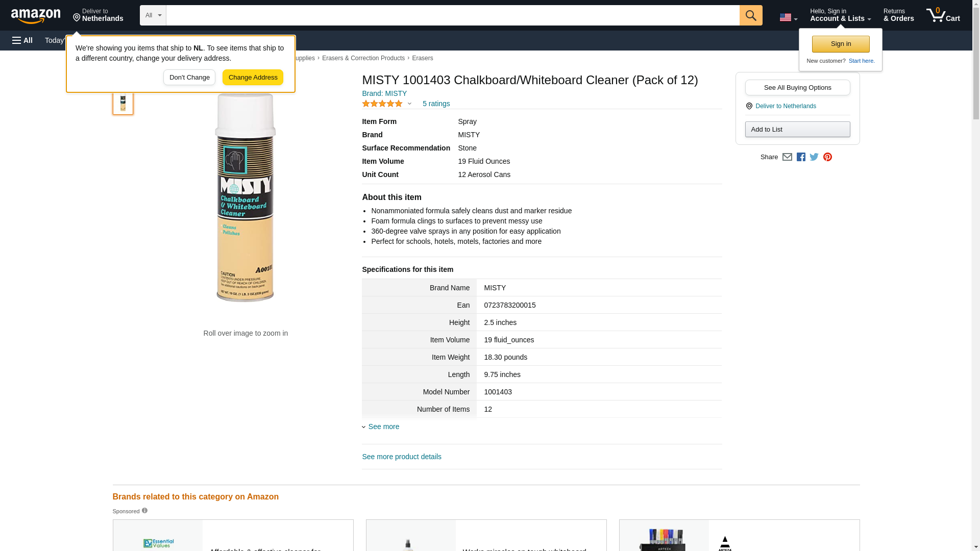This screenshot has width=980, height=551.
Task: Click into the search input field
Action: pos(452,15)
